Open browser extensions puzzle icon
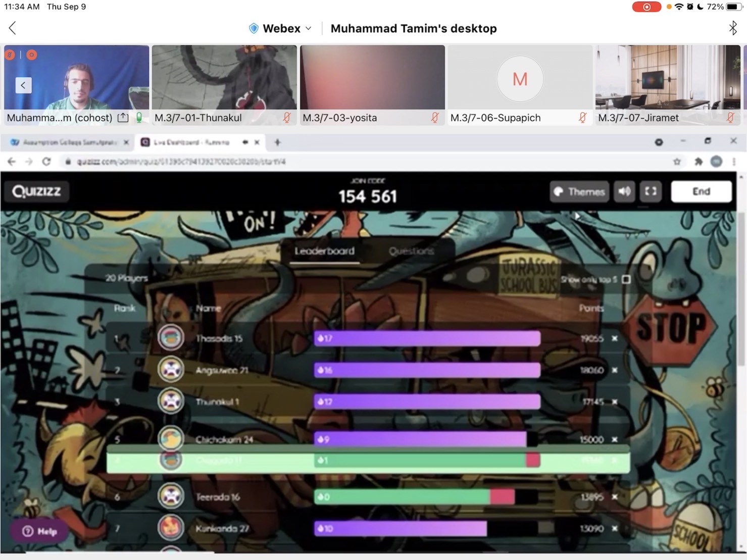747x560 pixels. 699,162
